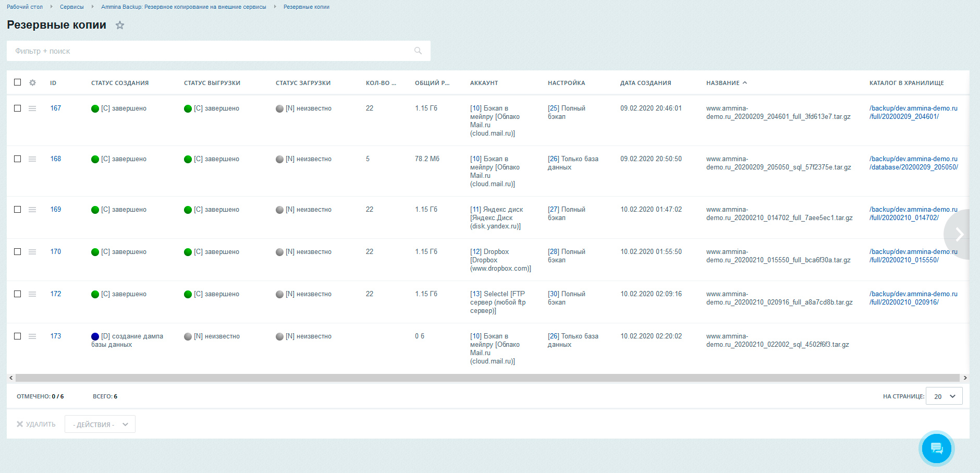Click scrollbar right arrow
The image size is (980, 473).
tap(965, 378)
